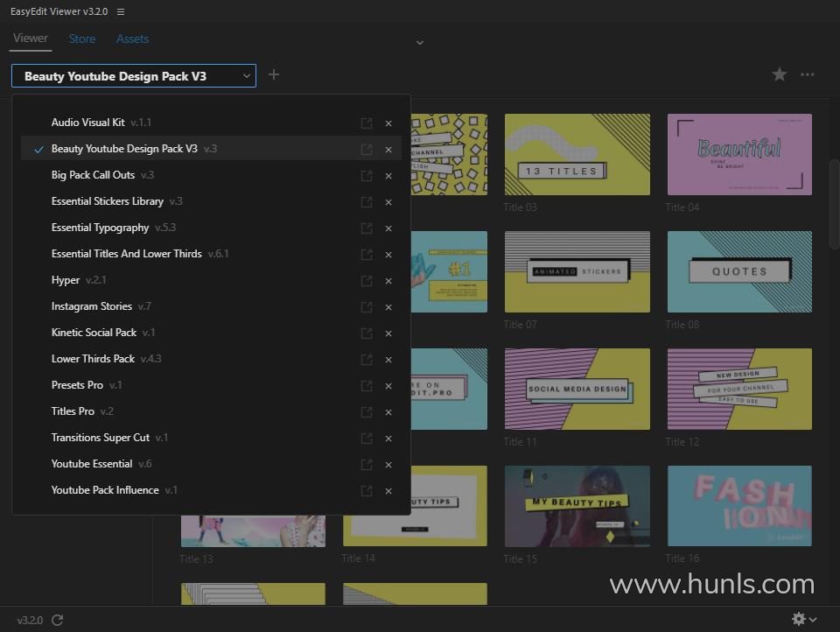This screenshot has width=840, height=632.
Task: Select Instagram Stories from the pack list
Action: tap(92, 306)
